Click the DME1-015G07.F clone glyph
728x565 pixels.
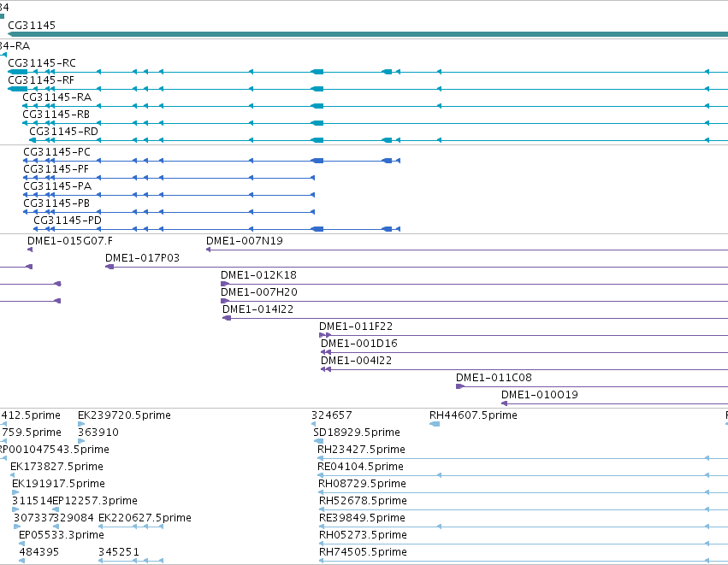pos(30,250)
